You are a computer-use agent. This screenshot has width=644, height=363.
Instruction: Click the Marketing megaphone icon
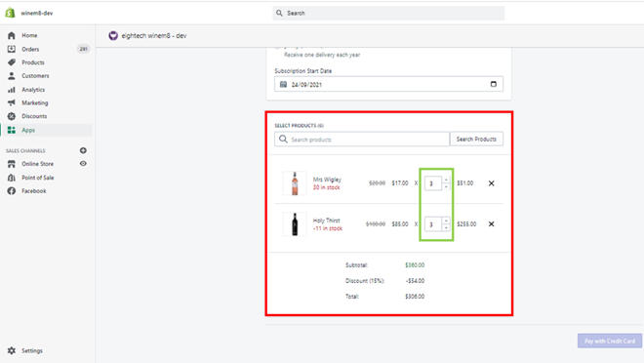pyautogui.click(x=12, y=102)
